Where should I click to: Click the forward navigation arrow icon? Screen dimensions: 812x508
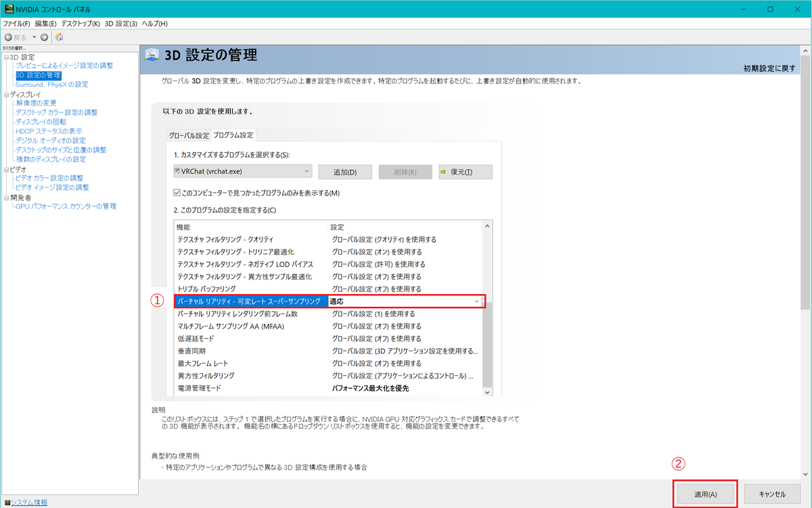point(44,37)
